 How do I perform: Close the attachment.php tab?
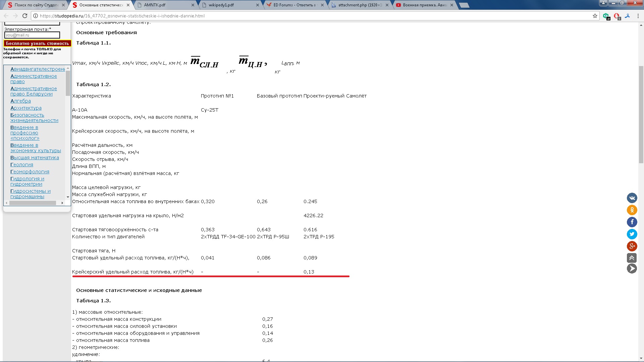pyautogui.click(x=387, y=5)
